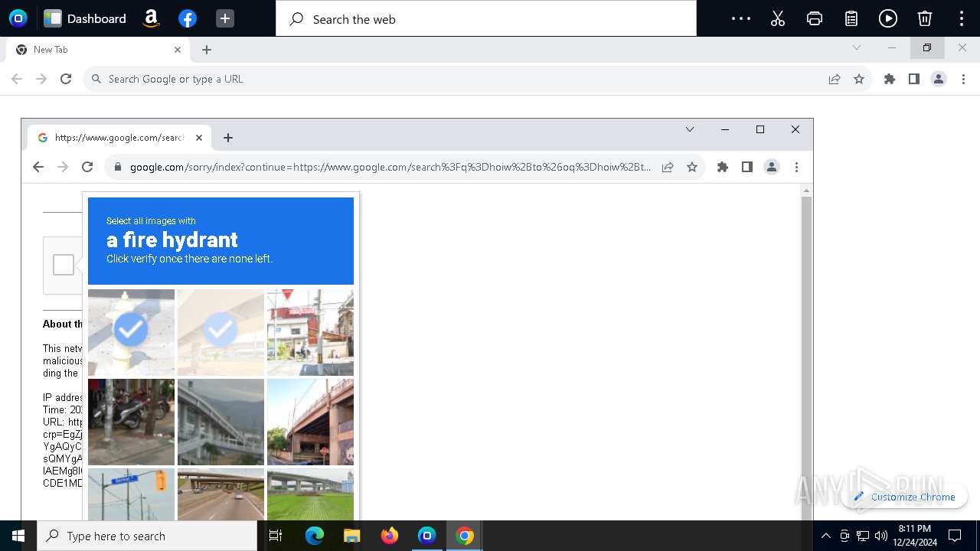
Task: Click scrollbar up arrow in inner window
Action: [806, 191]
